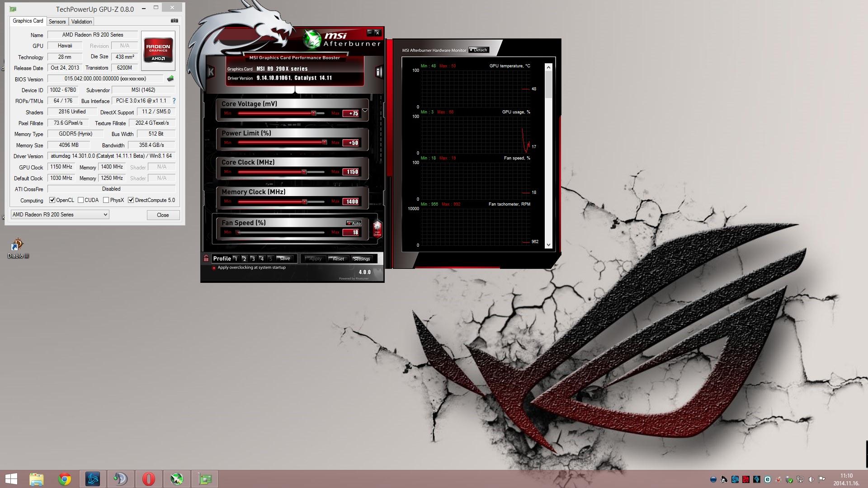Click the profile lock icon in Afterburner
The height and width of the screenshot is (488, 868).
(x=206, y=258)
